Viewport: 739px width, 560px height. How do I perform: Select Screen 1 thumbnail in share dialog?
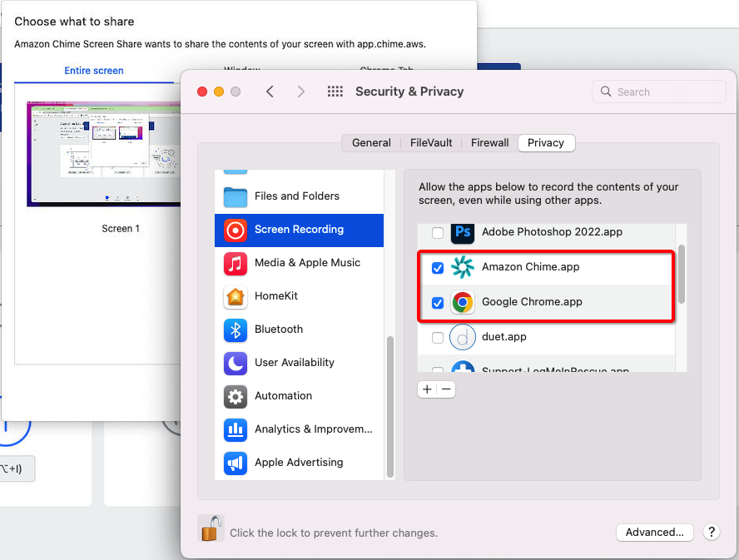click(x=104, y=154)
